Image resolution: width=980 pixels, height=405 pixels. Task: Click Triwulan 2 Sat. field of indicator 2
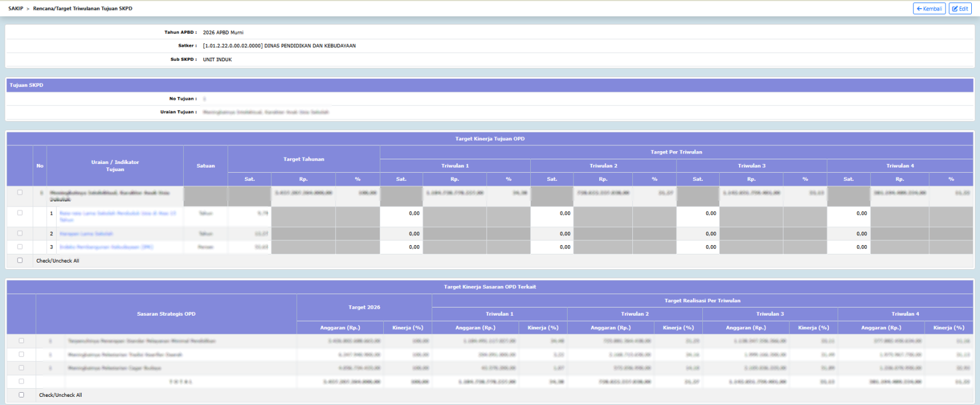tap(552, 233)
